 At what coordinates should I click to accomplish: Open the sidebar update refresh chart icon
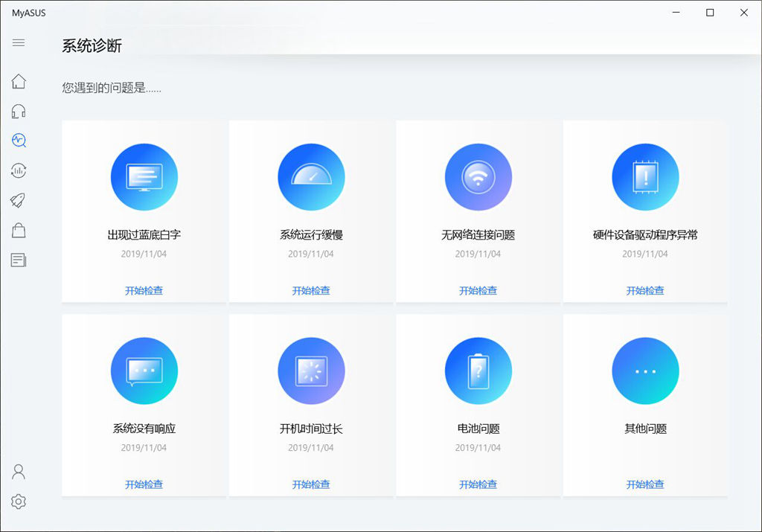tap(19, 170)
